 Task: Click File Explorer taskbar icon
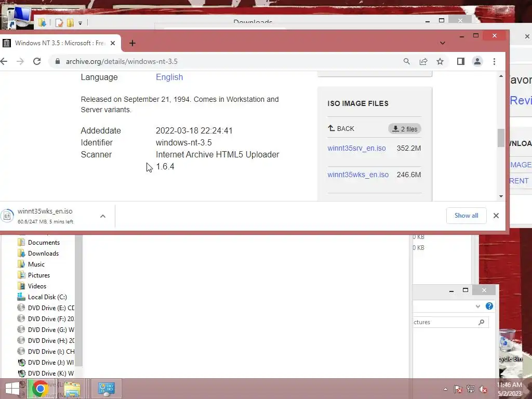click(72, 389)
